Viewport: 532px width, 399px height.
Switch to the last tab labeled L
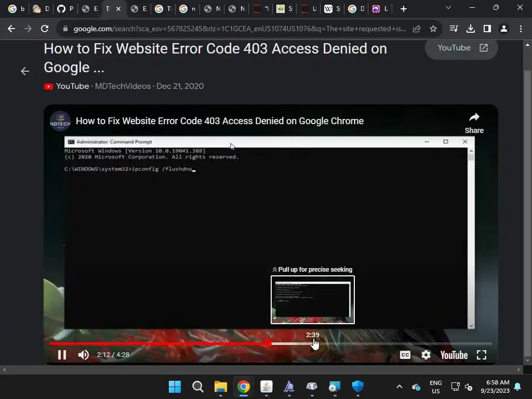[x=380, y=9]
